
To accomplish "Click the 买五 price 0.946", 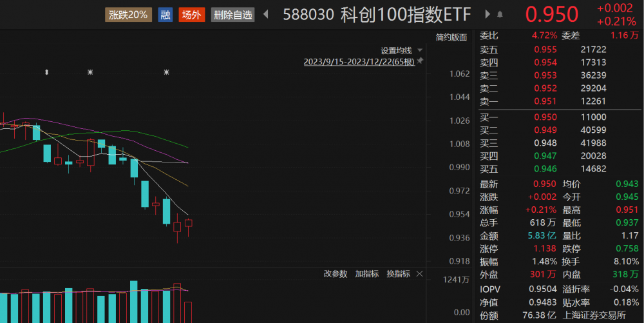I will (545, 169).
